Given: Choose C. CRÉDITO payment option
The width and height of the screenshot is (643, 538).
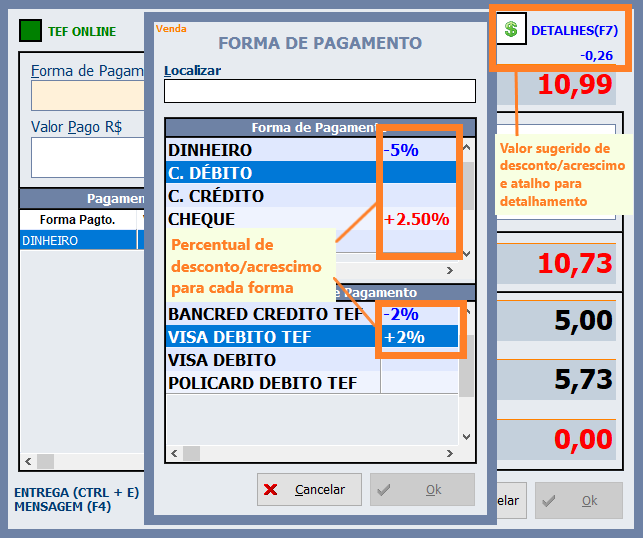Looking at the screenshot, I should tap(271, 196).
